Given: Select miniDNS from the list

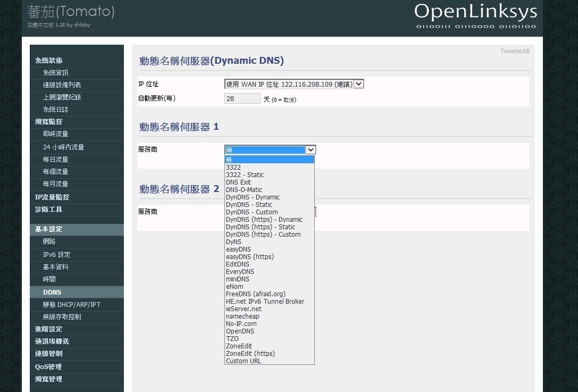Looking at the screenshot, I should (270, 279).
